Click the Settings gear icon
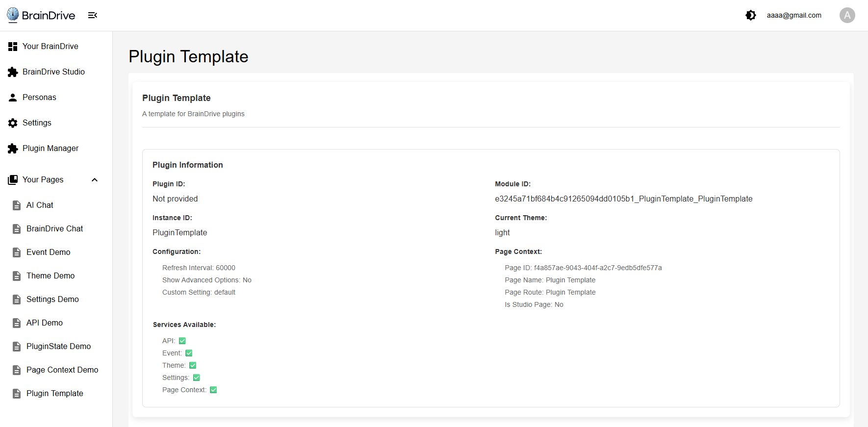868x427 pixels. [13, 123]
